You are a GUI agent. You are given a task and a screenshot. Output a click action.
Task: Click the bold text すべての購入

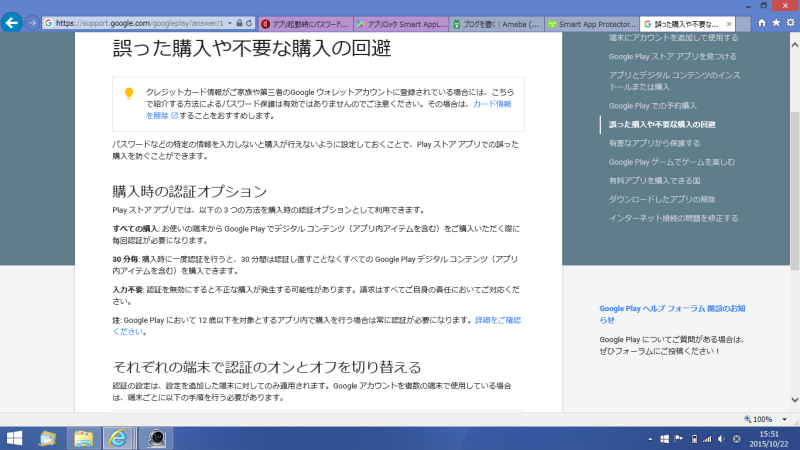click(135, 229)
